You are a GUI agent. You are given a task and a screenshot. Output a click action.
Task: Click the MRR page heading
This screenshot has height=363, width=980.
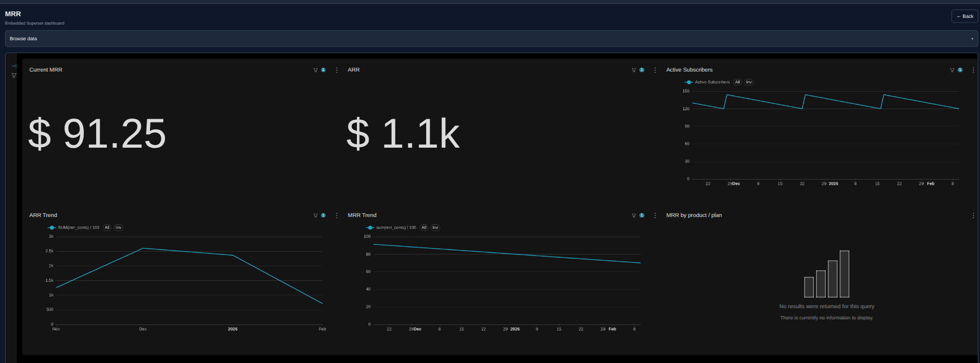click(x=13, y=14)
